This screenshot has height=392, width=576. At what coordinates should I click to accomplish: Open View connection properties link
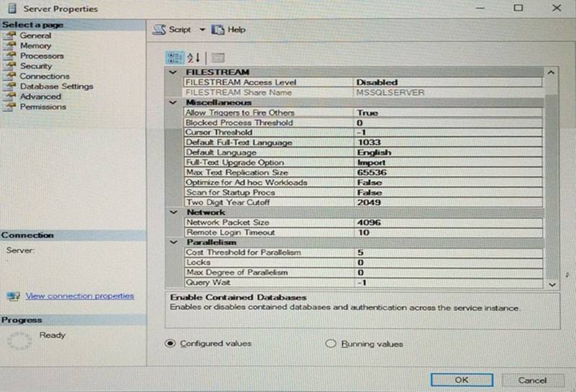(x=79, y=296)
